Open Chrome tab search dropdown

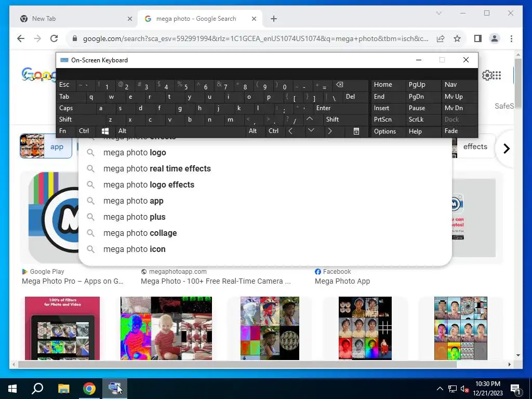coord(438,13)
